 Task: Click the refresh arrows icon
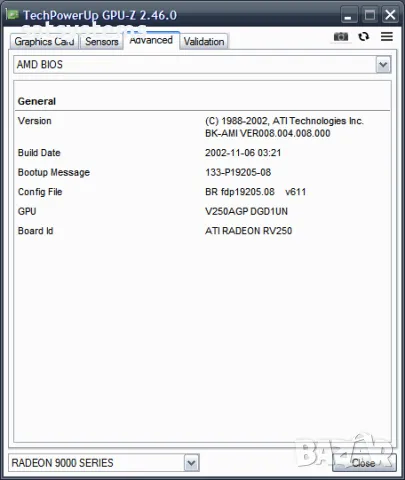(x=364, y=36)
